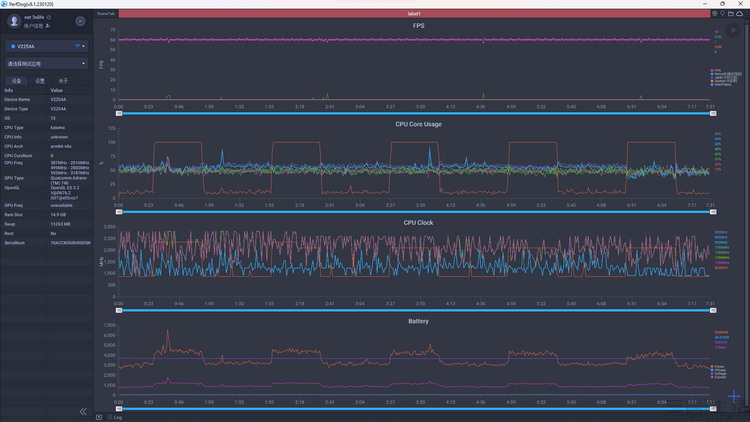Click the FPS chart left range slider handle
Image resolution: width=750 pixels, height=422 pixels.
click(x=119, y=113)
